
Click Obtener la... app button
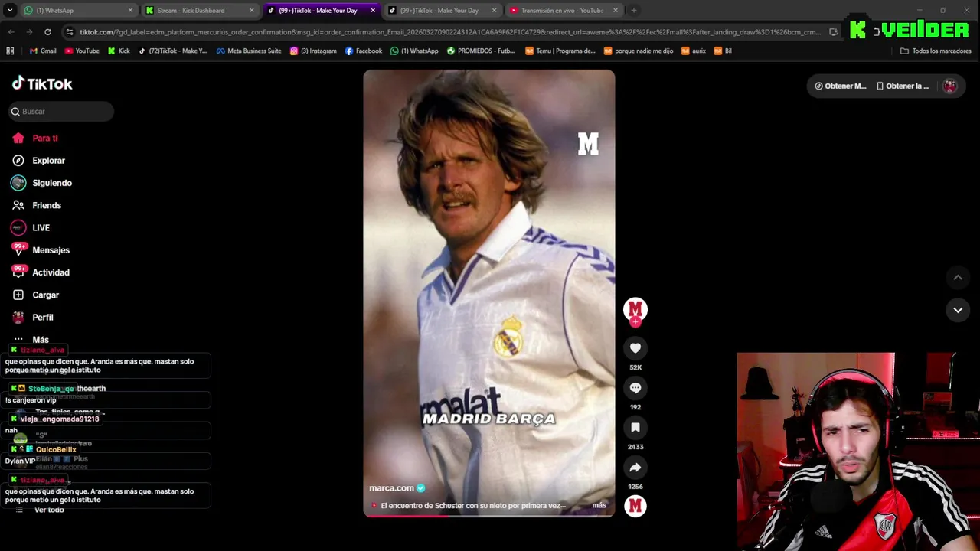point(902,86)
